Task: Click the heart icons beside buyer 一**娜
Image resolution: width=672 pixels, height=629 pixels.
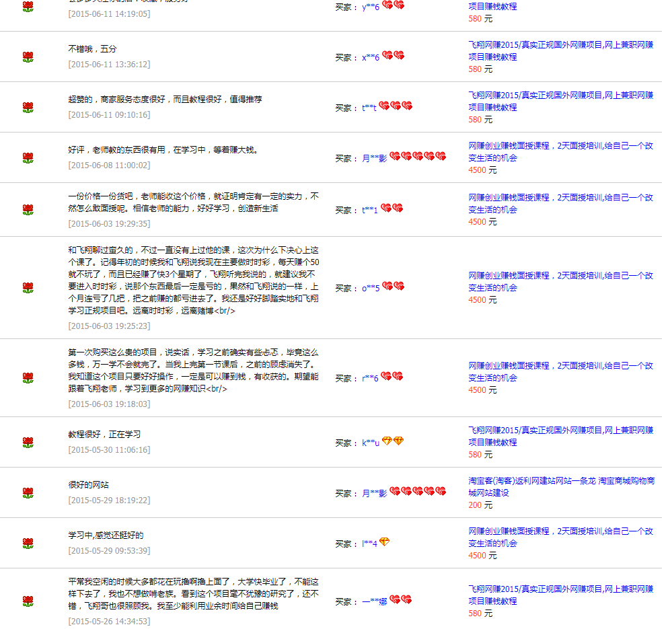Action: 400,600
